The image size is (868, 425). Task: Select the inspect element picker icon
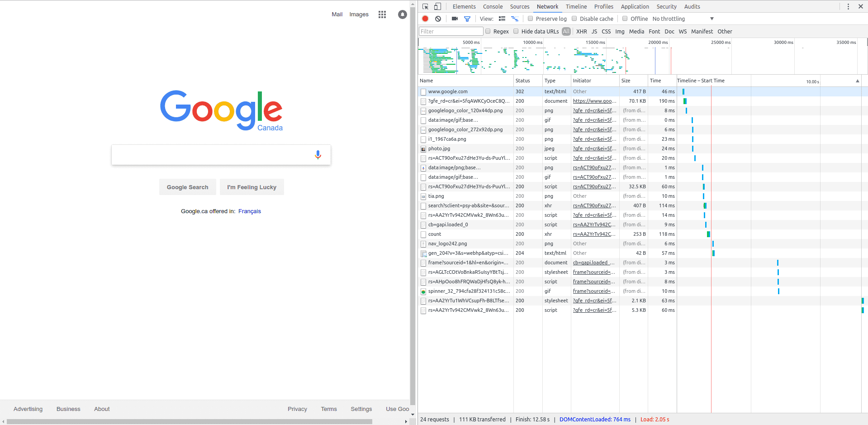point(425,6)
